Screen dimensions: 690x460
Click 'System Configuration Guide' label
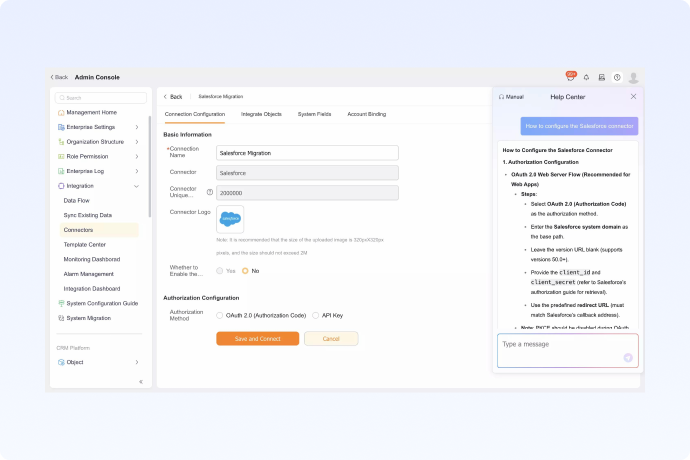point(102,303)
